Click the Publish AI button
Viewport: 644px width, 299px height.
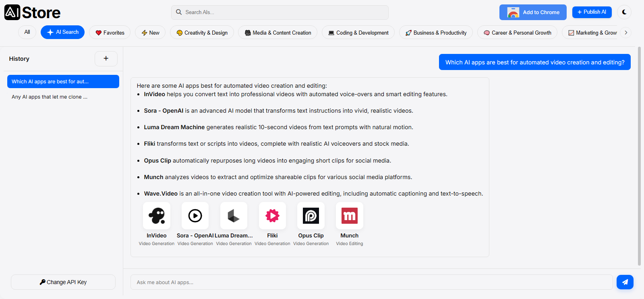coord(592,12)
